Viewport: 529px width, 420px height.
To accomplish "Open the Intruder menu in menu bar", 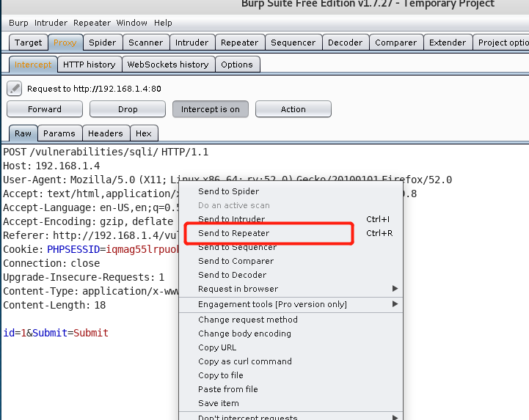I will (x=51, y=23).
